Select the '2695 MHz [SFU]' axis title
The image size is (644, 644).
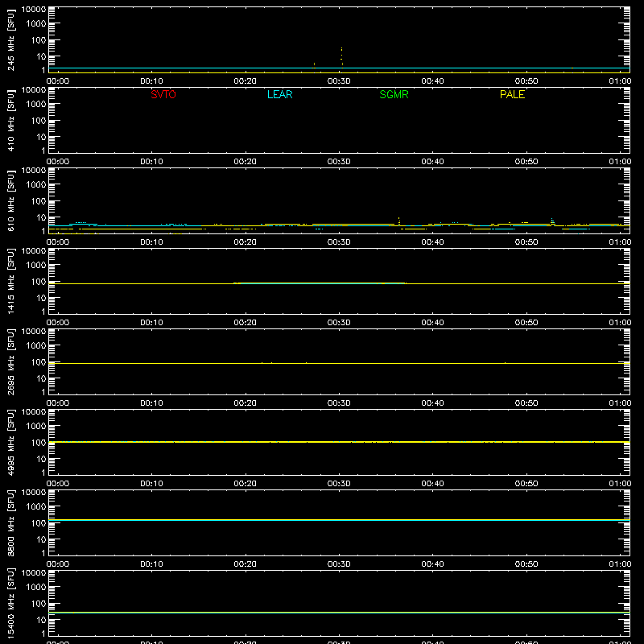tap(11, 362)
